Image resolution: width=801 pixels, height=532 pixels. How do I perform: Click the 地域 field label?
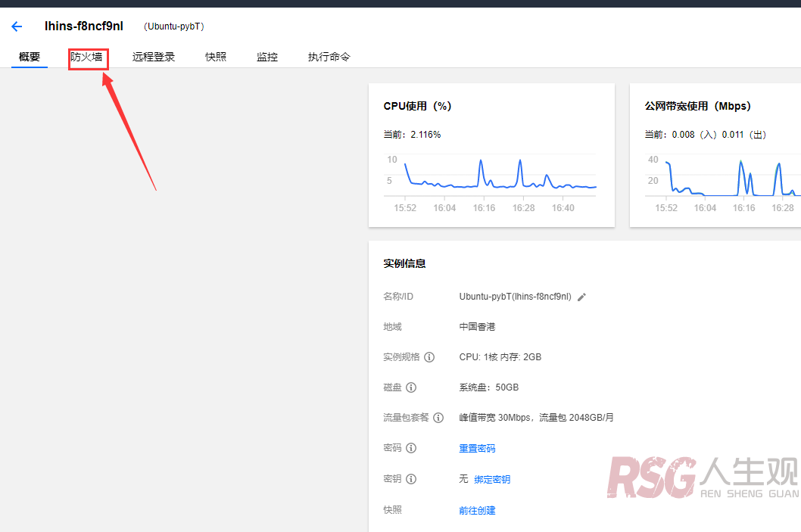pos(392,327)
